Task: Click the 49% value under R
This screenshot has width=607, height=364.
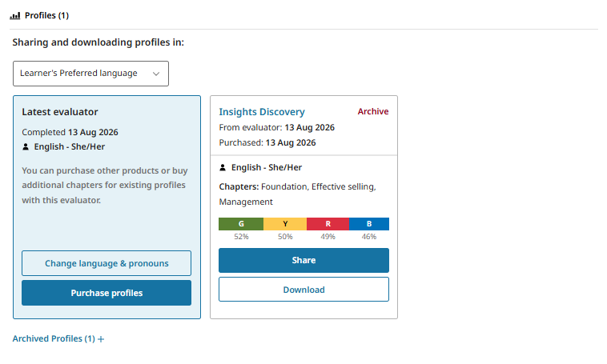Action: tap(328, 237)
